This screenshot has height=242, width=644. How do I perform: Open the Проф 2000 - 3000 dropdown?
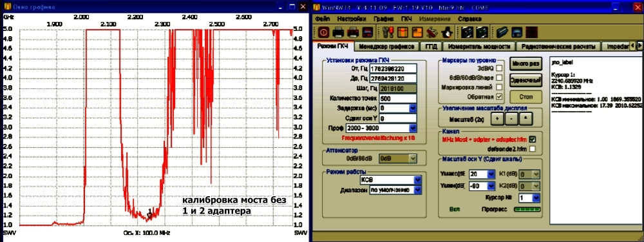pyautogui.click(x=413, y=128)
